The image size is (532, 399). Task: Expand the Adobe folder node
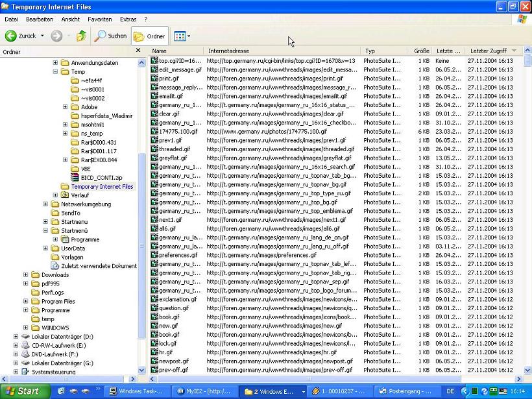coord(65,107)
